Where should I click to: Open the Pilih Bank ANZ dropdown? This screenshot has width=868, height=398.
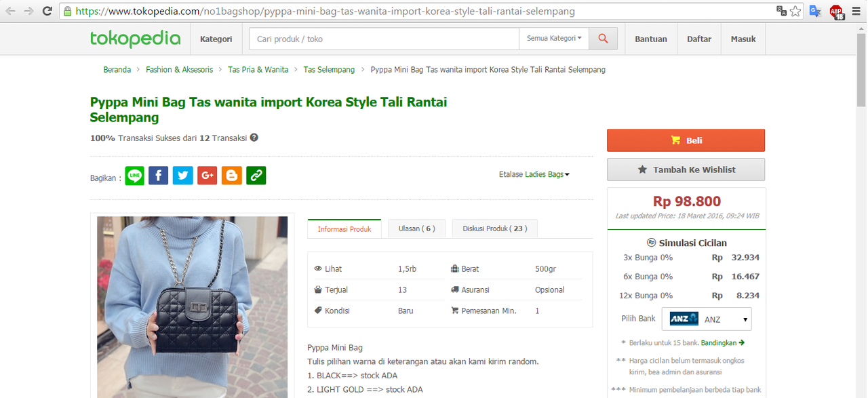pos(707,319)
